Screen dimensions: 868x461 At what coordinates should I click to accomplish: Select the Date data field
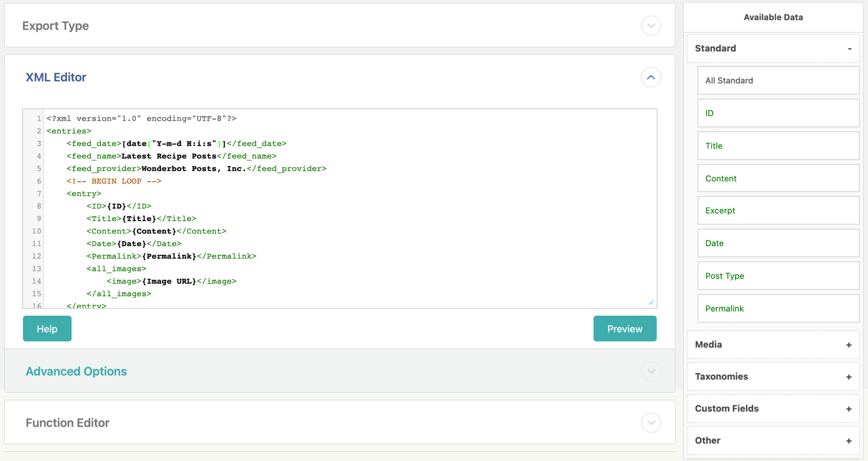pos(778,243)
